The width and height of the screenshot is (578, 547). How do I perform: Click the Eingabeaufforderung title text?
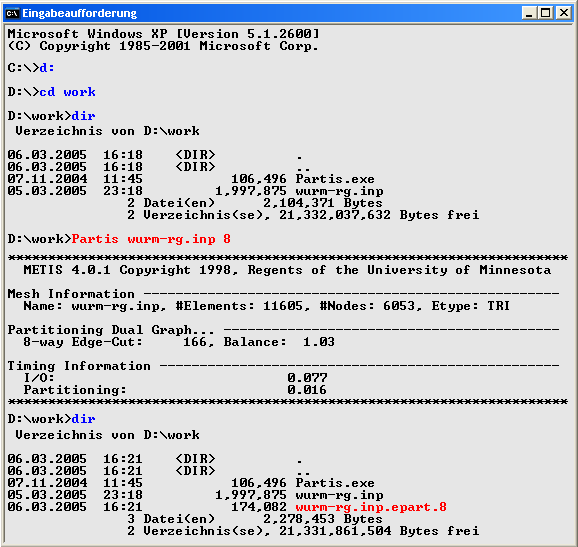click(x=80, y=13)
